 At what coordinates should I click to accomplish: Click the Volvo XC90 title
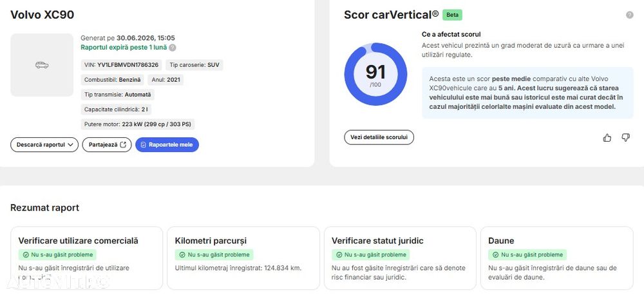pyautogui.click(x=43, y=15)
